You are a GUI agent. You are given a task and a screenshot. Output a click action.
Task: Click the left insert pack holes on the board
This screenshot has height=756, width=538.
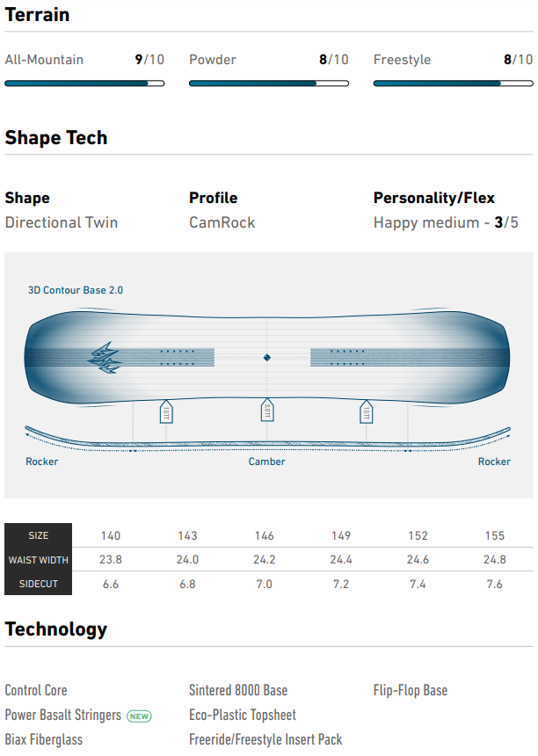(178, 357)
